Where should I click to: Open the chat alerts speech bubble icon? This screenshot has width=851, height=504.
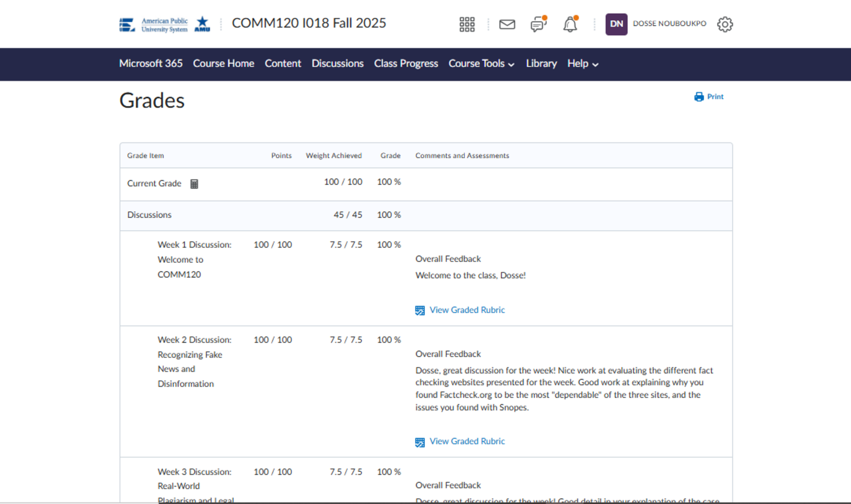[538, 24]
